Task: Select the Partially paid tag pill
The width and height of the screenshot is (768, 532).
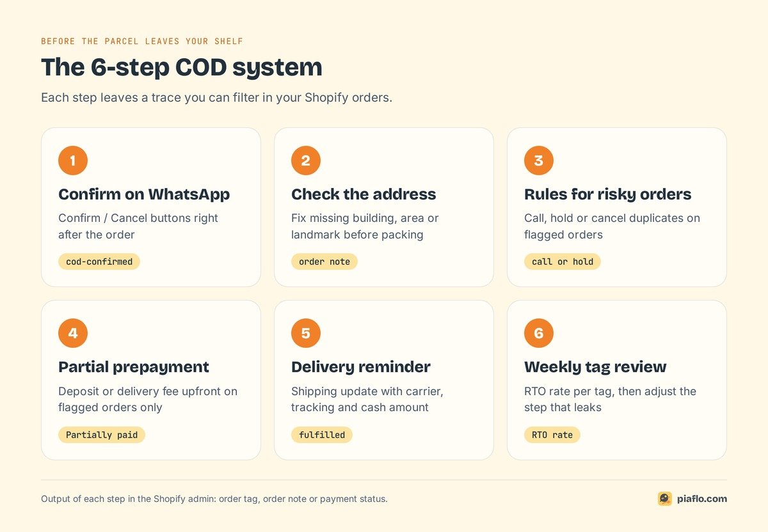Action: coord(102,435)
